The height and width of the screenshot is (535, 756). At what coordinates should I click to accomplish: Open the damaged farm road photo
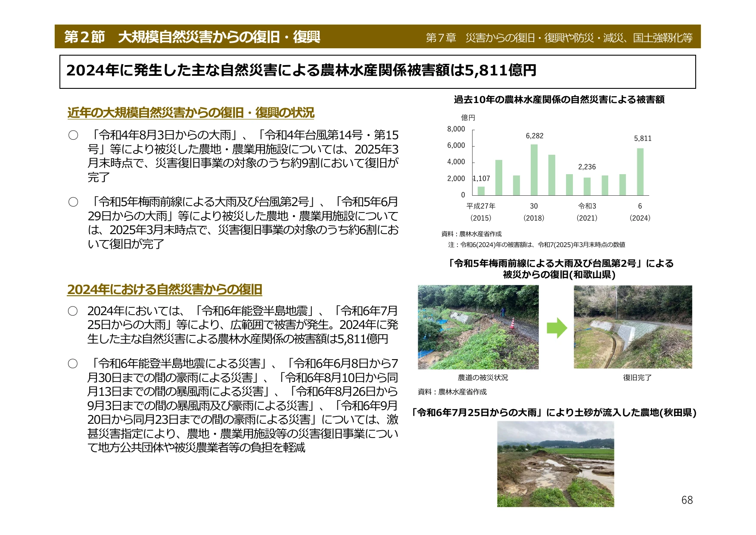[x=478, y=327]
